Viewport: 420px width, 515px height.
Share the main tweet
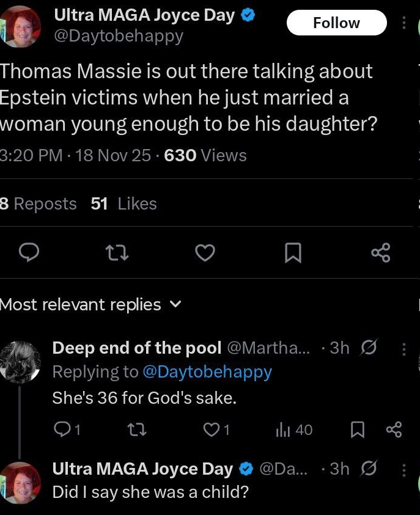[380, 252]
